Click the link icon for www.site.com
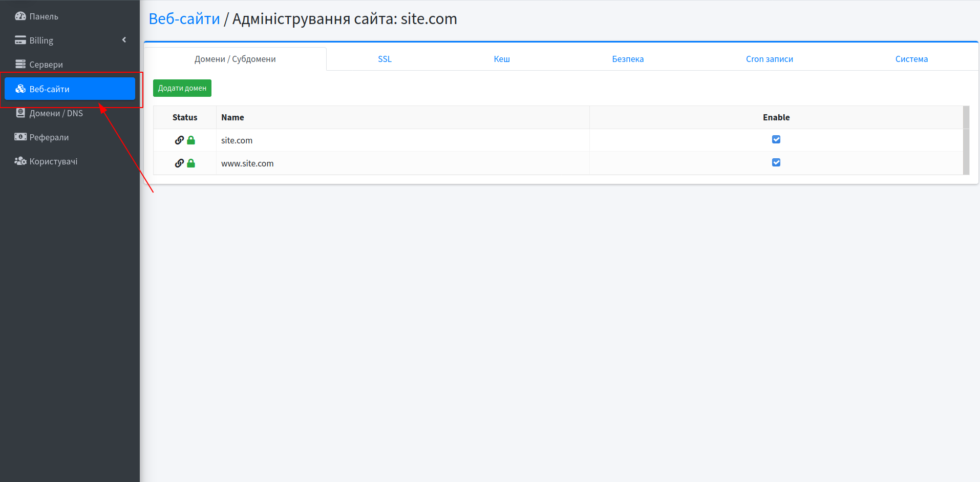980x482 pixels. 179,163
